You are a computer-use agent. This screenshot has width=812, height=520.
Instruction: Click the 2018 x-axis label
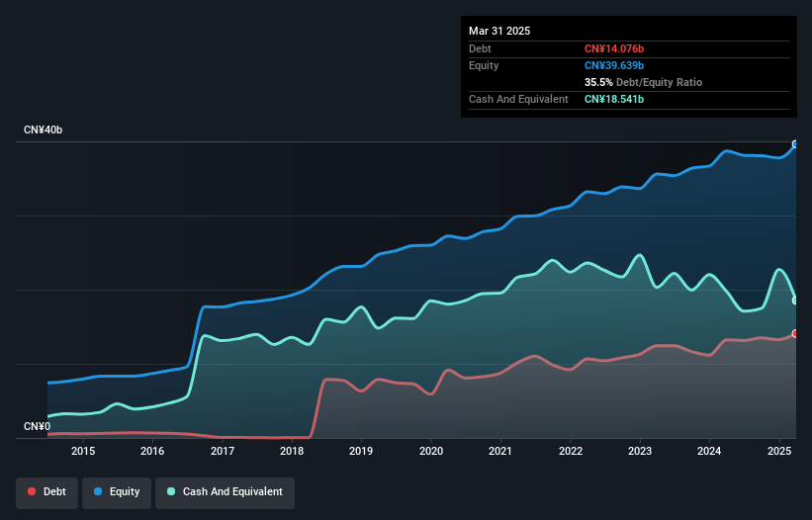tap(292, 451)
